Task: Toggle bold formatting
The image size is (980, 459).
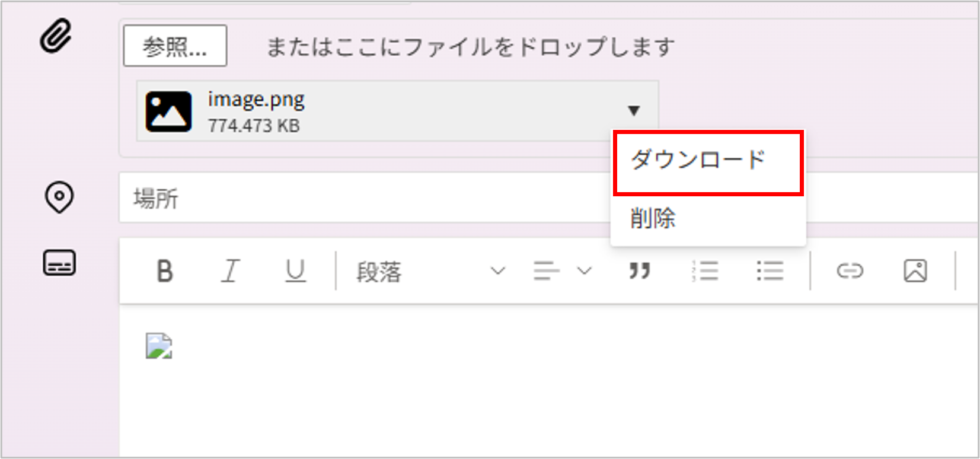Action: [x=165, y=272]
